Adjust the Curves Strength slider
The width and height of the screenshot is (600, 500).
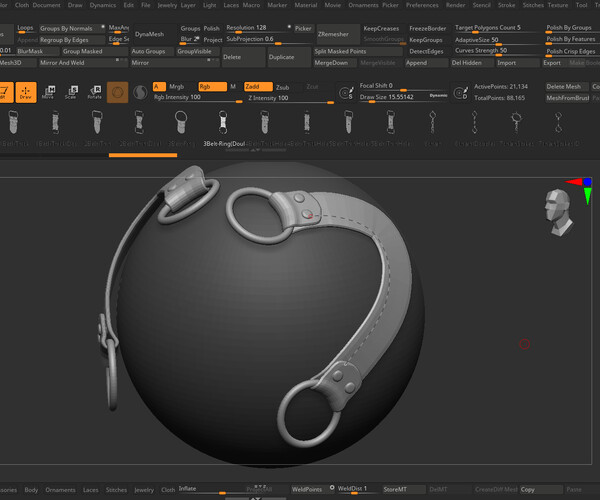pyautogui.click(x=497, y=52)
